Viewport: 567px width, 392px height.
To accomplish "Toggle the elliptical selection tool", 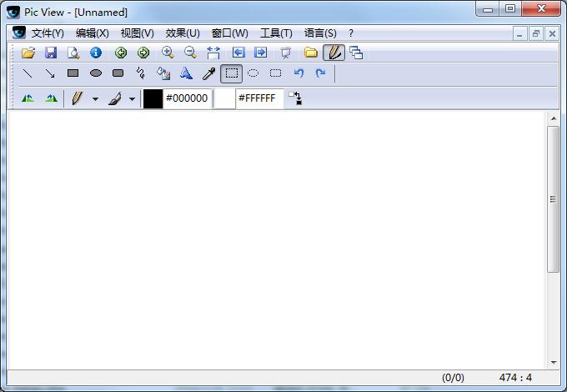I will coord(253,73).
